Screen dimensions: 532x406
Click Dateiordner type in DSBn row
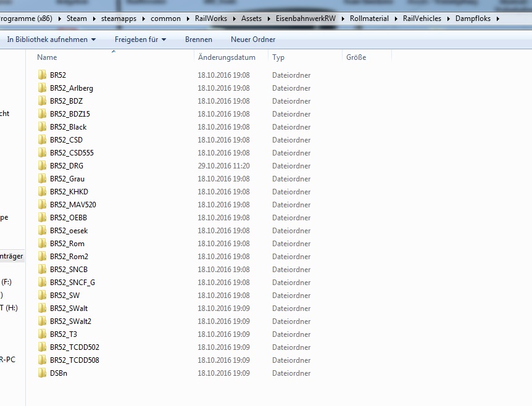click(291, 373)
